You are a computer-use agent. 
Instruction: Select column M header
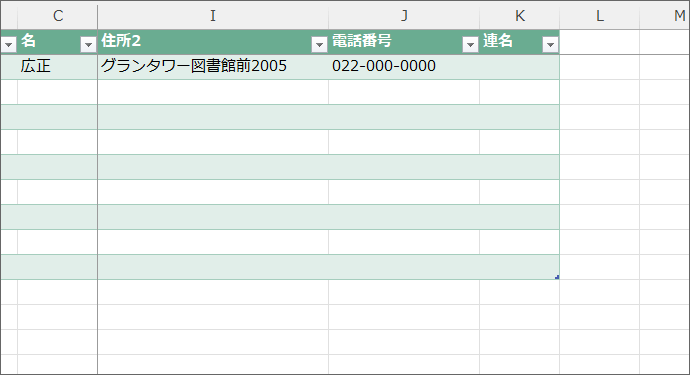665,16
